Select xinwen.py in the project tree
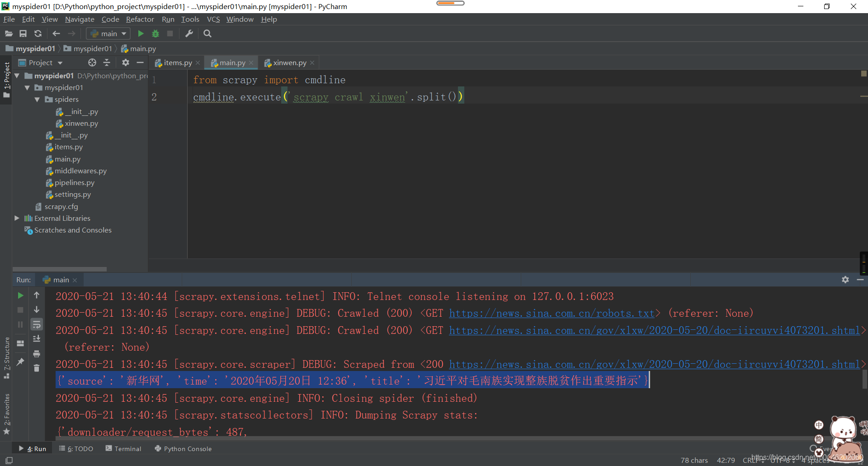Viewport: 868px width, 466px height. coord(76,123)
